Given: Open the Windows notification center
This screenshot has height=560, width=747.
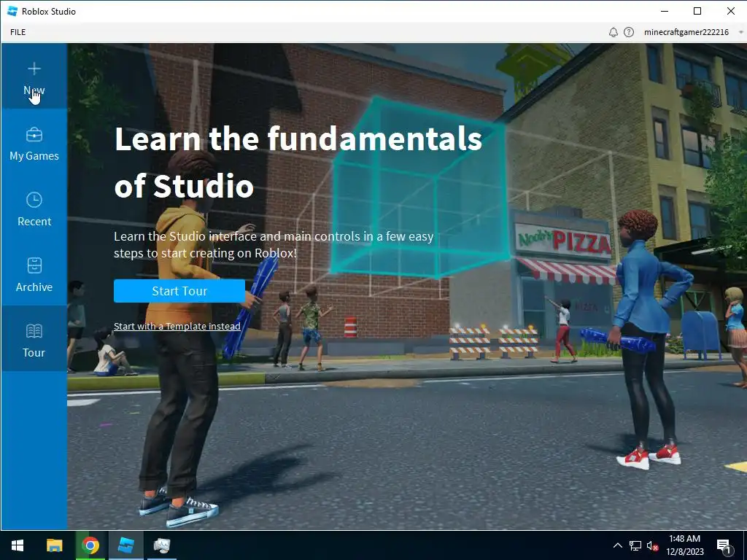Looking at the screenshot, I should (724, 545).
